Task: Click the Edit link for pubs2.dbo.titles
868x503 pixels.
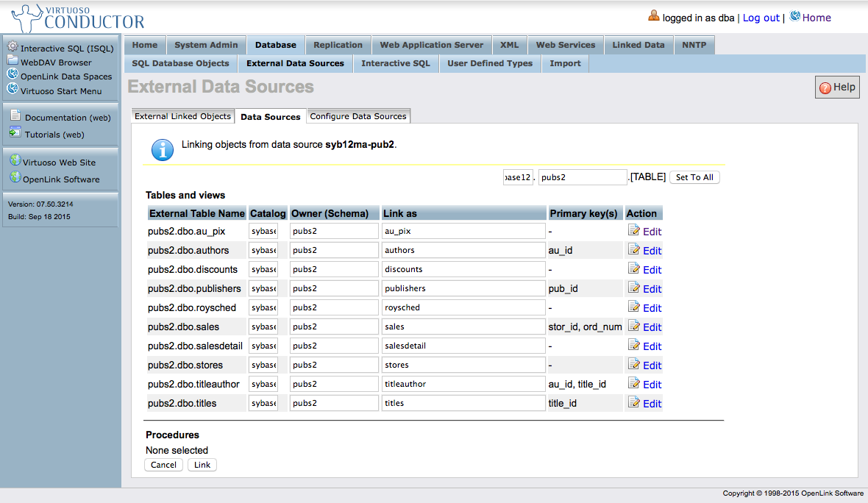Action: [x=652, y=404]
